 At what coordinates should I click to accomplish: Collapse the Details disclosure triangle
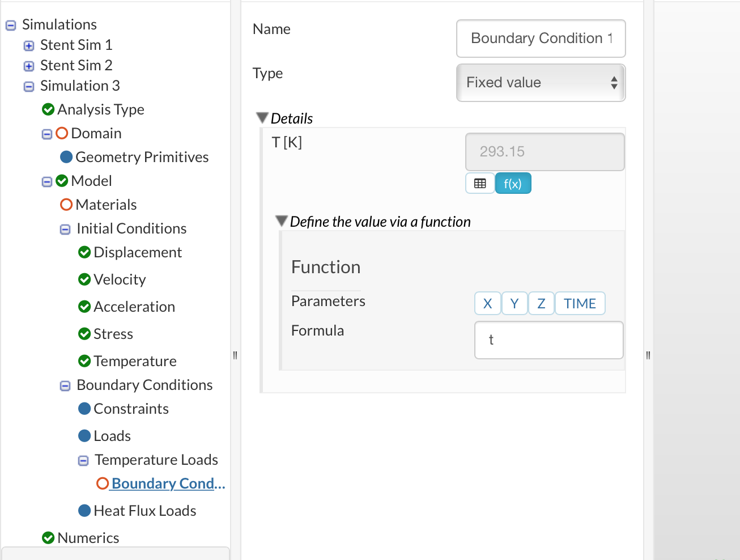tap(262, 118)
